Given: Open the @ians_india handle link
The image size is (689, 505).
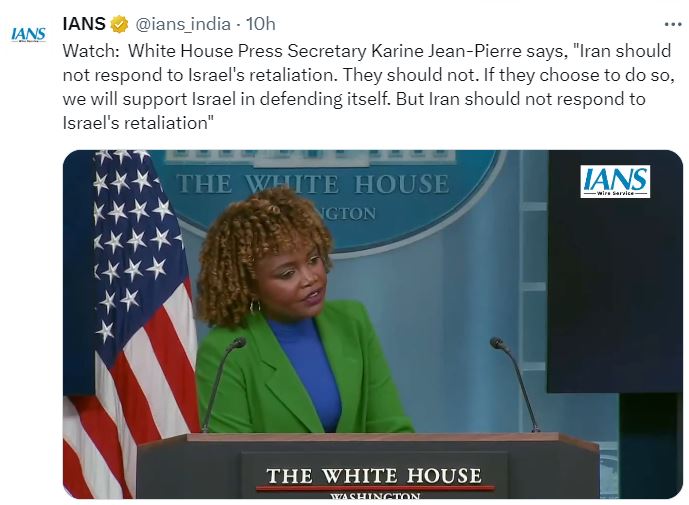Looking at the screenshot, I should coord(182,24).
